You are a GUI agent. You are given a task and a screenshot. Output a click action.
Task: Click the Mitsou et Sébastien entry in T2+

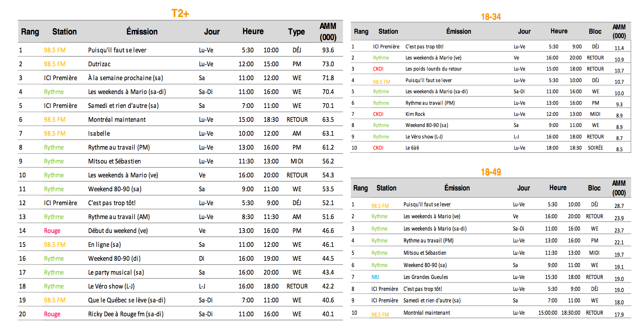point(114,161)
